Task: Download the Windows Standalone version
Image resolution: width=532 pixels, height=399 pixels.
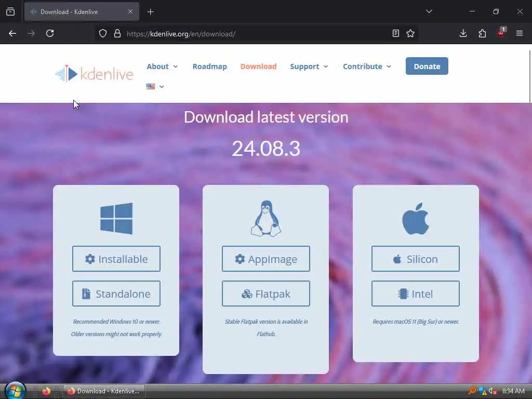Action: pos(116,294)
